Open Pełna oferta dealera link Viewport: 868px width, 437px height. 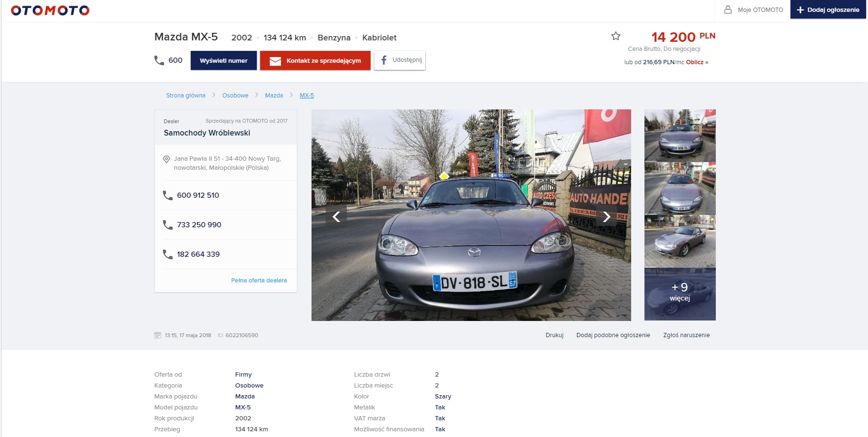(x=259, y=281)
